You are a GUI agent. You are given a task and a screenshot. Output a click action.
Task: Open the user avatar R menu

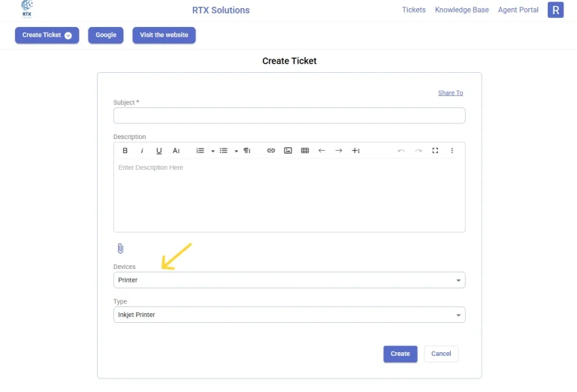click(556, 10)
